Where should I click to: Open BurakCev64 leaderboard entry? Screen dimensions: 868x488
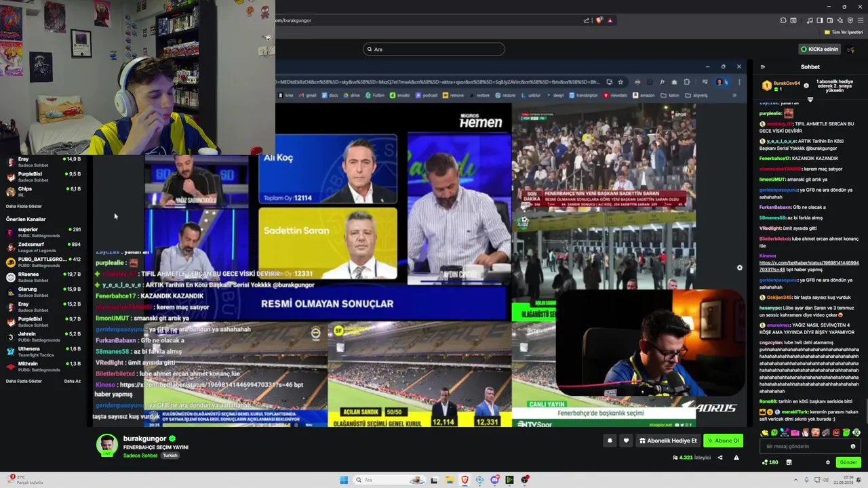coord(781,85)
